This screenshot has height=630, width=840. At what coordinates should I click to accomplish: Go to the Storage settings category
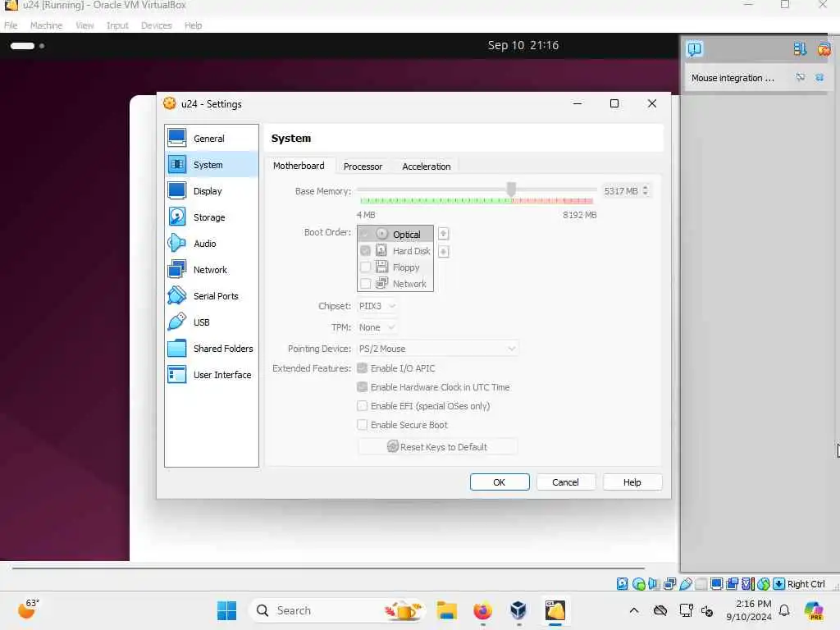click(x=212, y=217)
